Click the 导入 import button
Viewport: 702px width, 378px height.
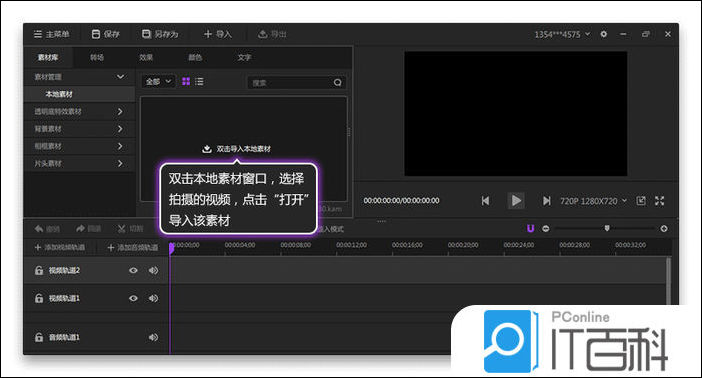coord(218,34)
